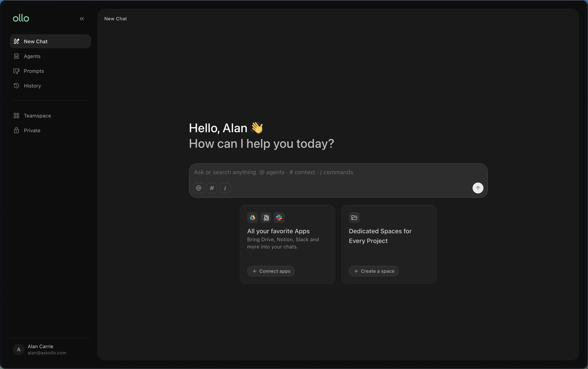Screen dimensions: 588x369
Task: Open Teamspace in the sidebar
Action: click(50, 116)
